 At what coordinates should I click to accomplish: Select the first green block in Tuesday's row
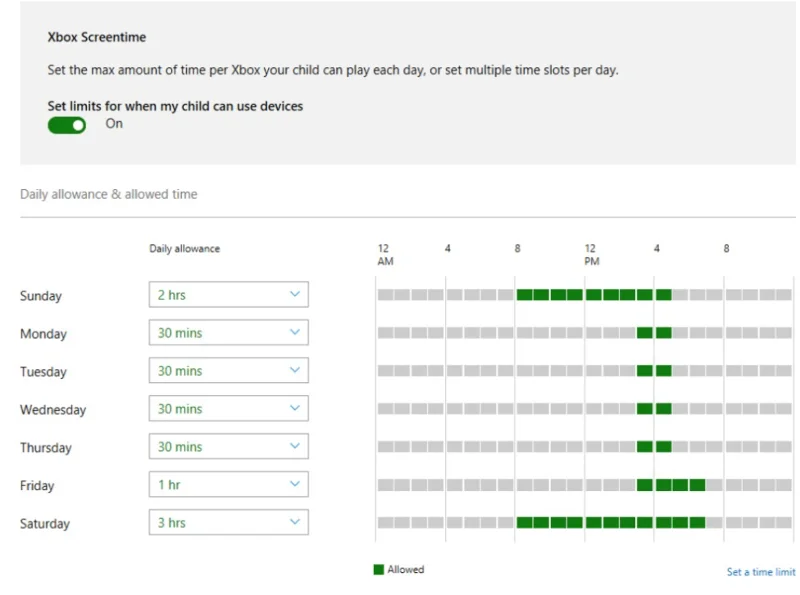click(x=645, y=371)
